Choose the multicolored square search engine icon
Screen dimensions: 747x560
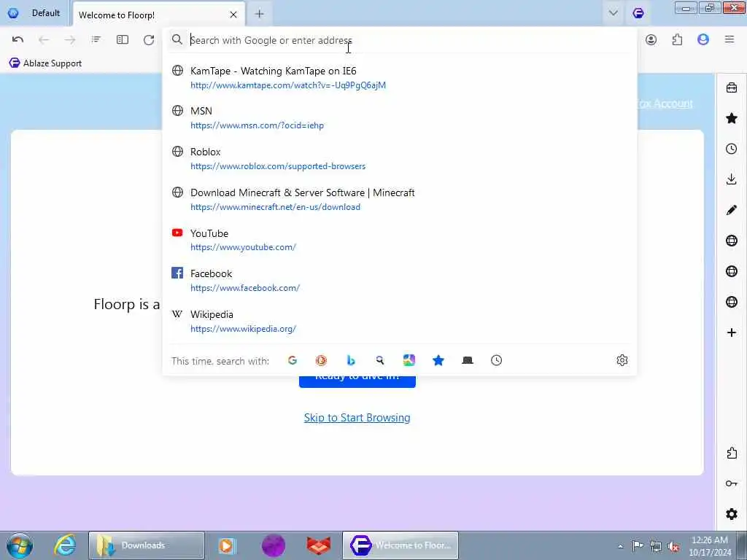coord(409,360)
